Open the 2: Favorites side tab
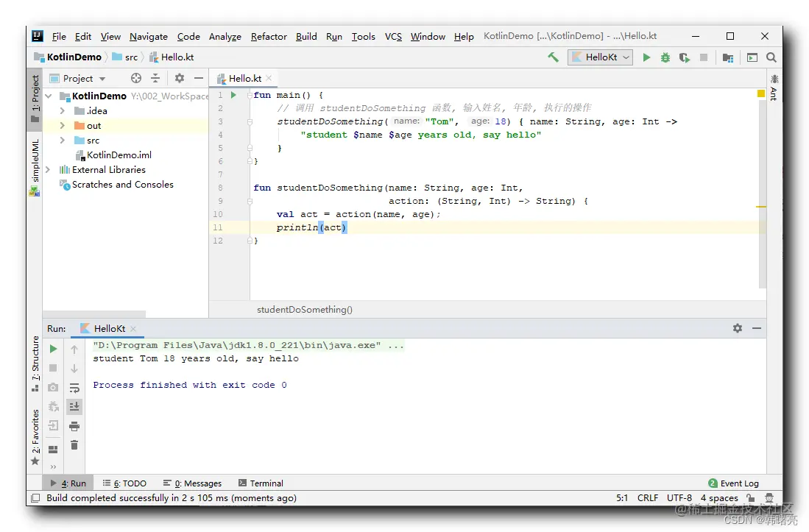The width and height of the screenshot is (809, 532). (35, 437)
